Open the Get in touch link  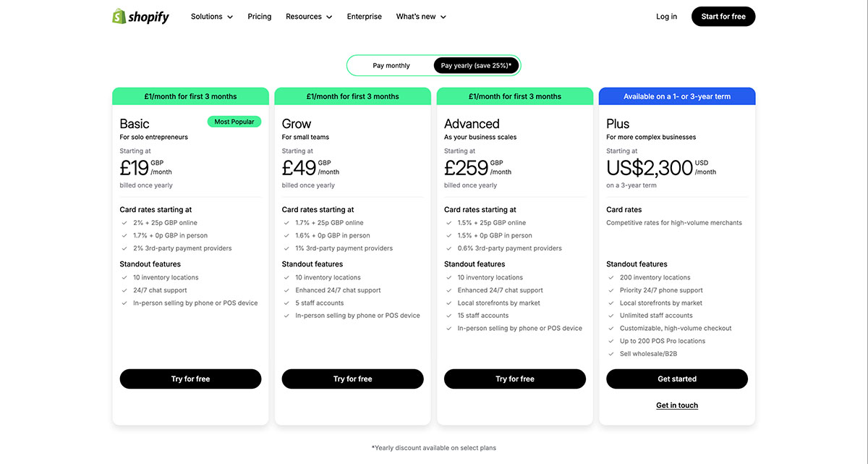tap(677, 405)
